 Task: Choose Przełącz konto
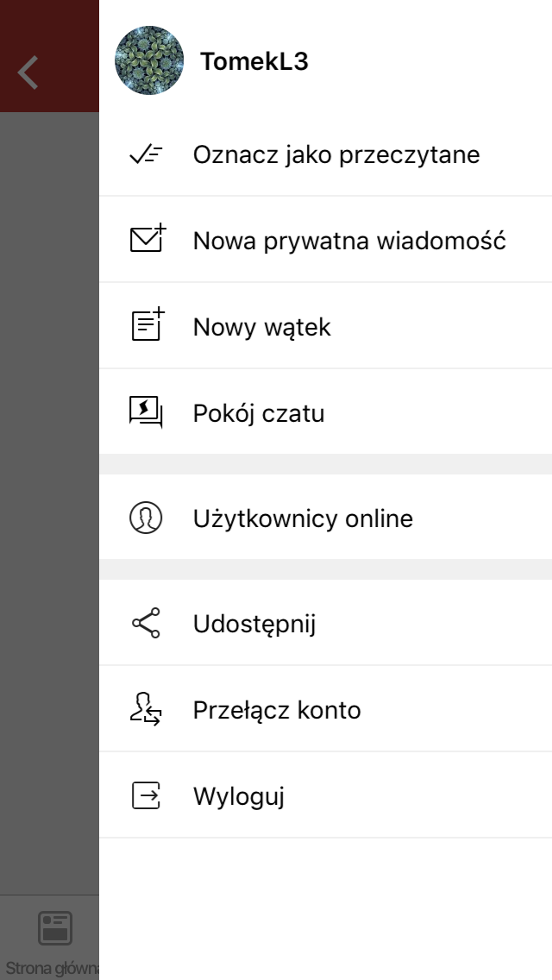point(277,710)
